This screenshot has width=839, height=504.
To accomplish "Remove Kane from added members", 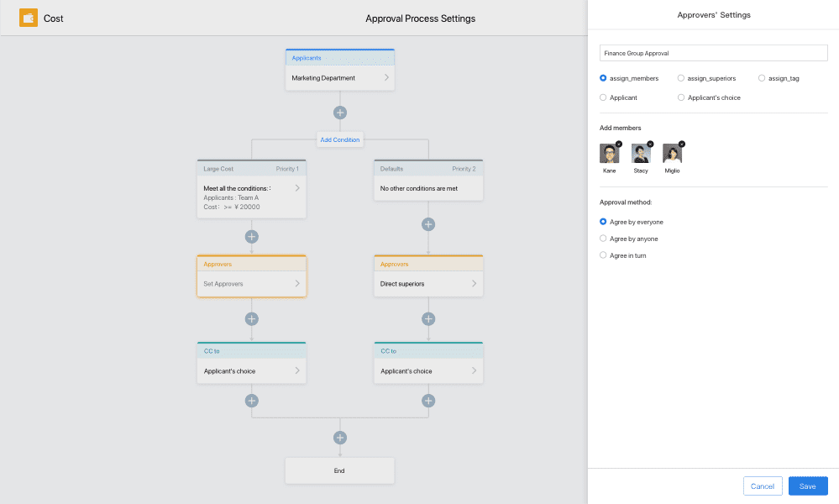I will pyautogui.click(x=619, y=144).
